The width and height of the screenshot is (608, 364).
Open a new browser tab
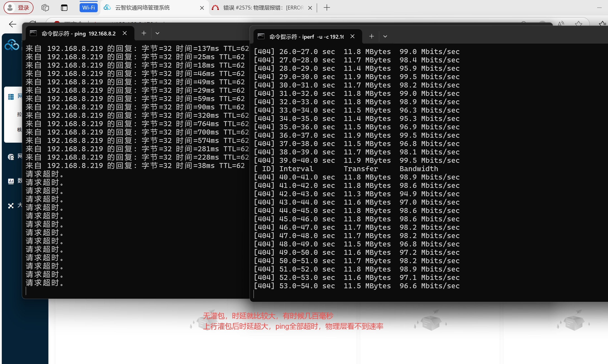click(327, 8)
